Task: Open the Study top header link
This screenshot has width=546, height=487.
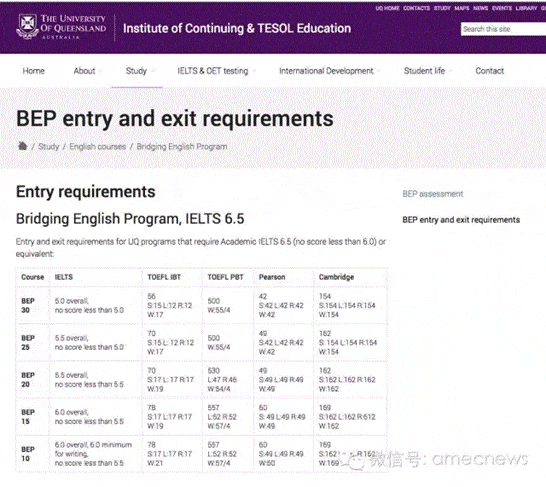Action: coord(442,8)
